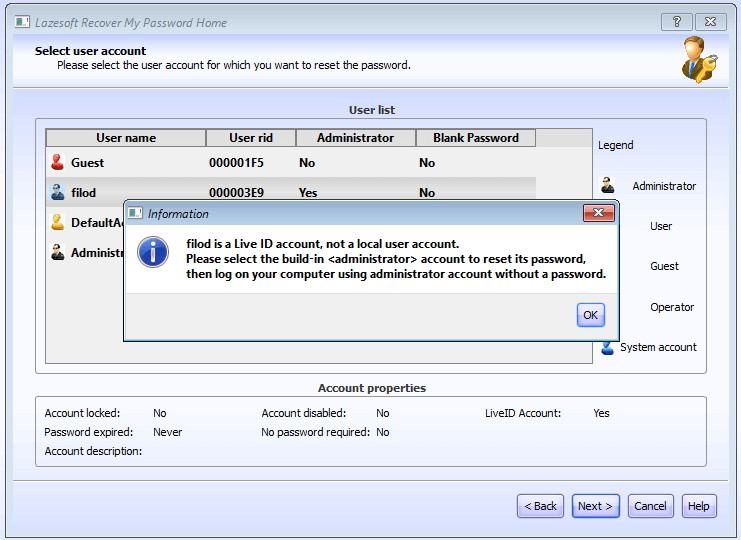Viewport: 741px width, 540px height.
Task: Click the Administrator legend icon
Action: pyautogui.click(x=607, y=185)
